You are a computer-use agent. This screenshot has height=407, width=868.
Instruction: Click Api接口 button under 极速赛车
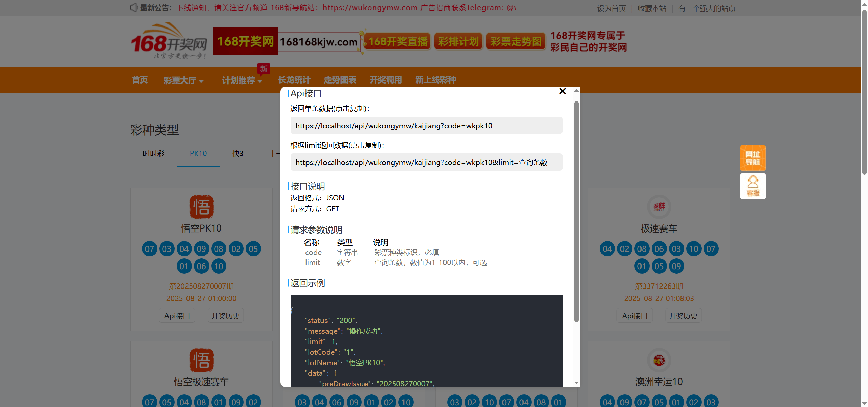click(x=634, y=316)
